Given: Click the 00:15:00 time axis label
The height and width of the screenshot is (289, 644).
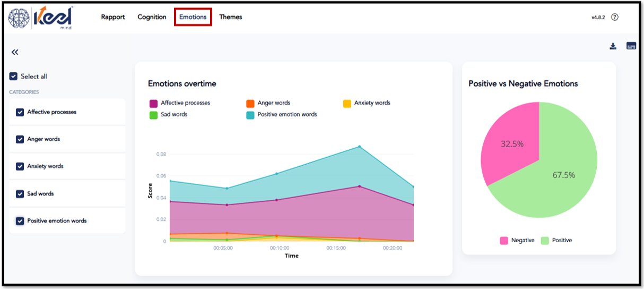Looking at the screenshot, I should click(x=336, y=248).
